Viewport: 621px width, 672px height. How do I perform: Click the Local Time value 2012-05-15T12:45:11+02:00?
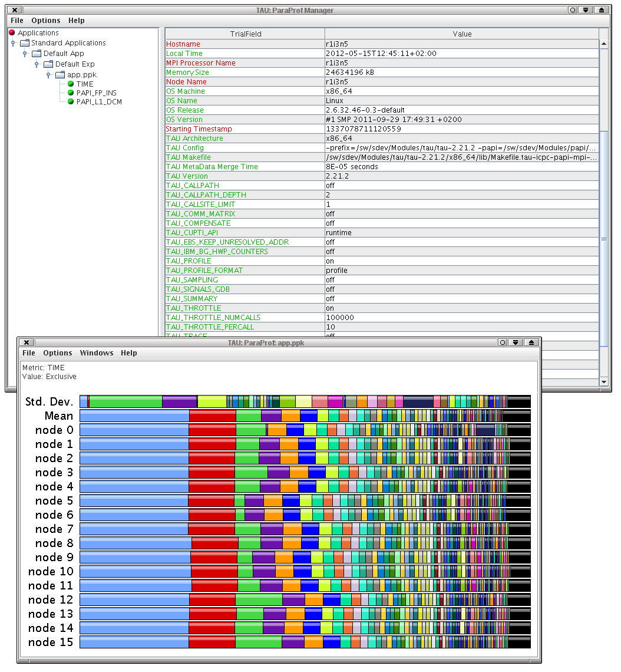[381, 54]
